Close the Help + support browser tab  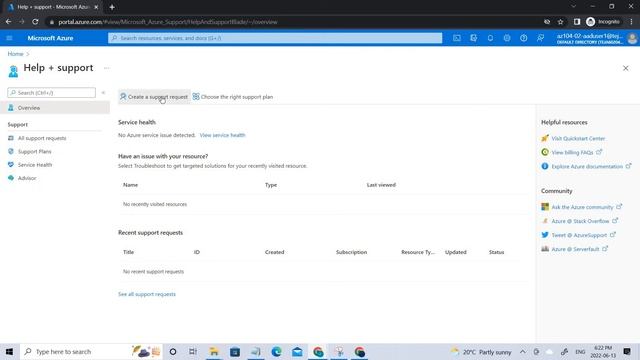click(96, 7)
